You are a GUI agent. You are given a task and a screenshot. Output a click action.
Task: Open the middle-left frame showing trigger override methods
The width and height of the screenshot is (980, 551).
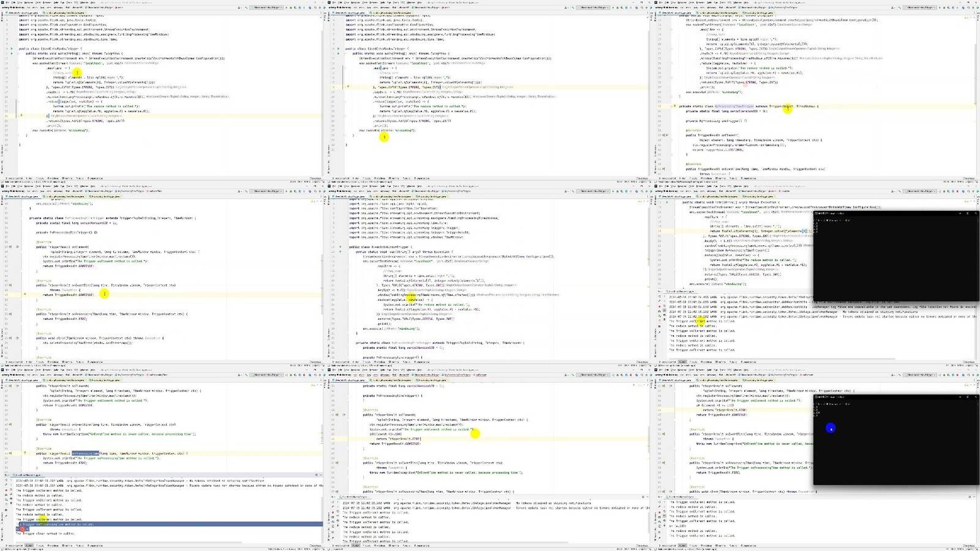click(x=163, y=276)
